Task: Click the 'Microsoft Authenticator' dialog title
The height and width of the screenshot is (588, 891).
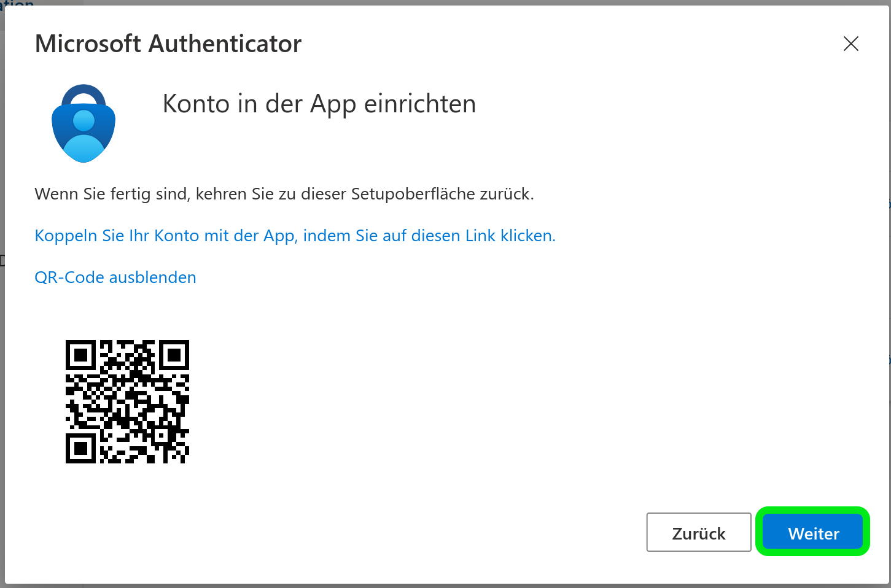Action: (168, 44)
